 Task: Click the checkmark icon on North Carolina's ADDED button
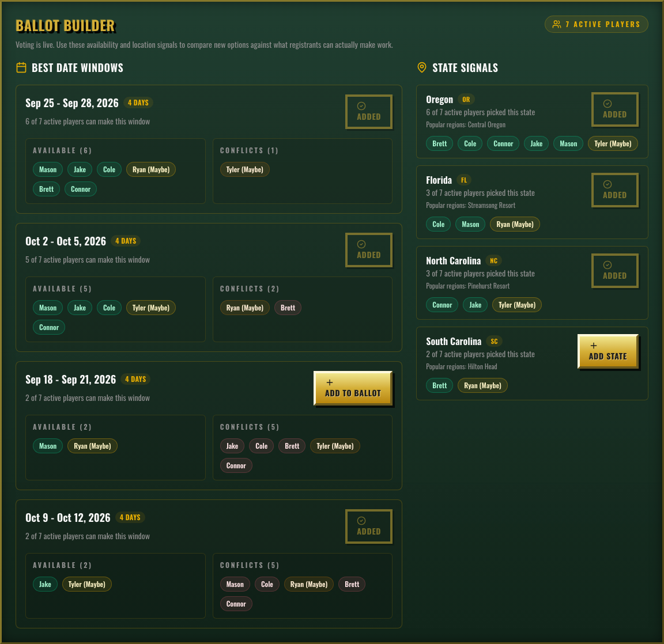pyautogui.click(x=607, y=264)
